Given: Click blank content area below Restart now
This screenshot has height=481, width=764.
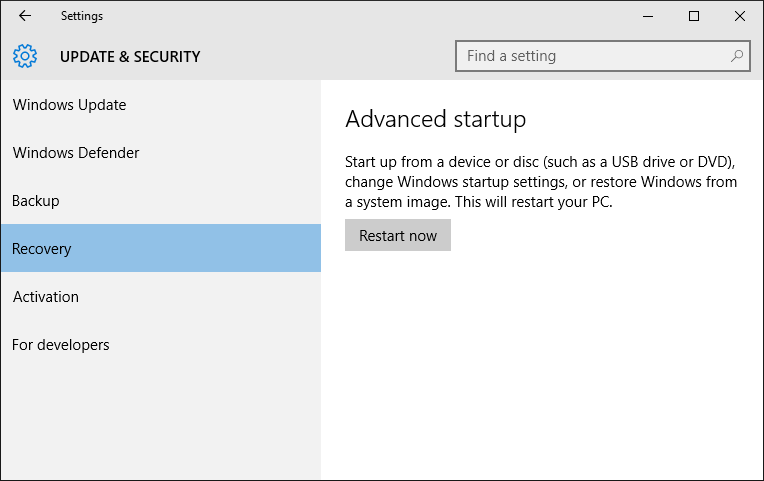Looking at the screenshot, I should 540,370.
